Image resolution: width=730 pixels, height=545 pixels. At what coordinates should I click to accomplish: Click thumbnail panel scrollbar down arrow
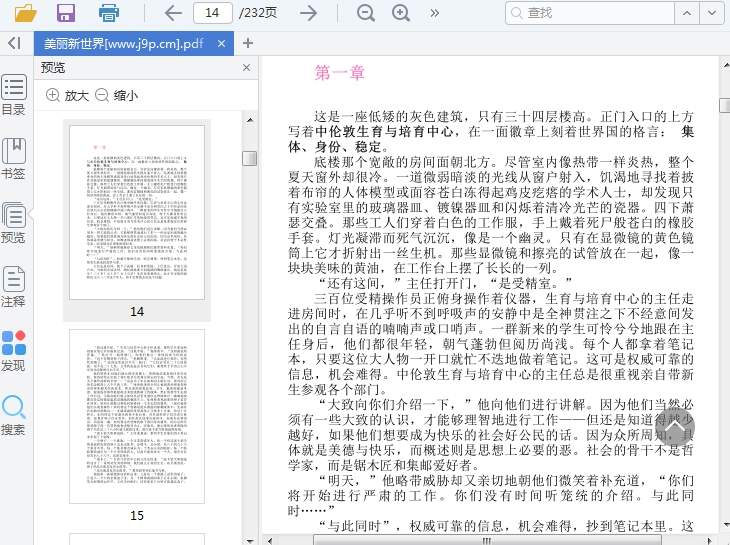250,540
